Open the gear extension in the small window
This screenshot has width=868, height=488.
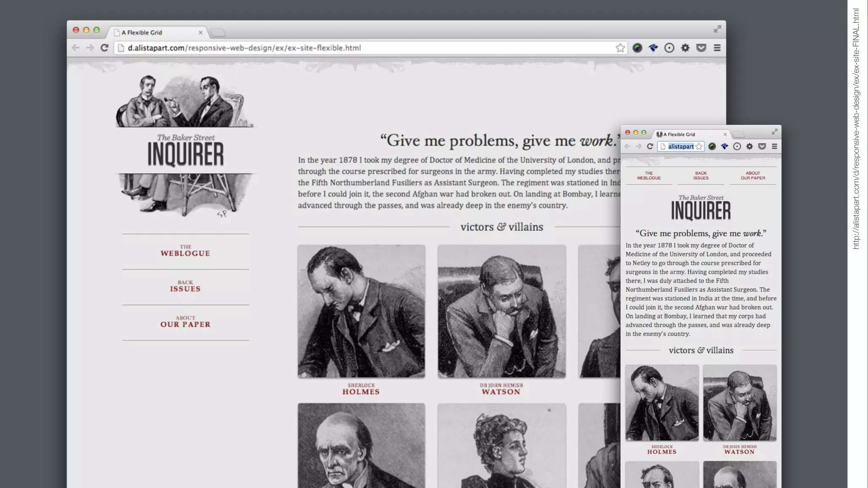[x=750, y=146]
